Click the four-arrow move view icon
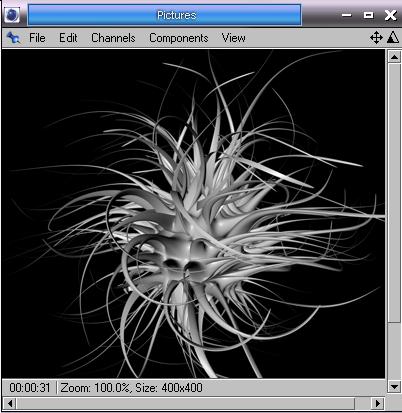Image resolution: width=402 pixels, height=413 pixels. pos(376,37)
